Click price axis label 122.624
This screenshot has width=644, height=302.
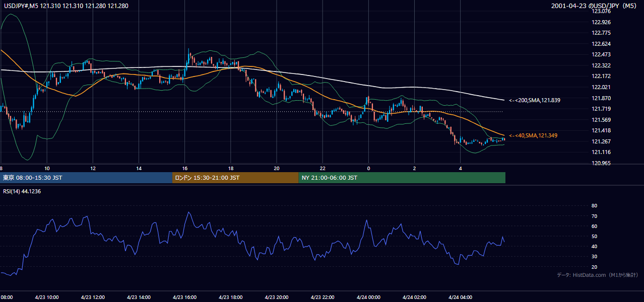pos(602,44)
